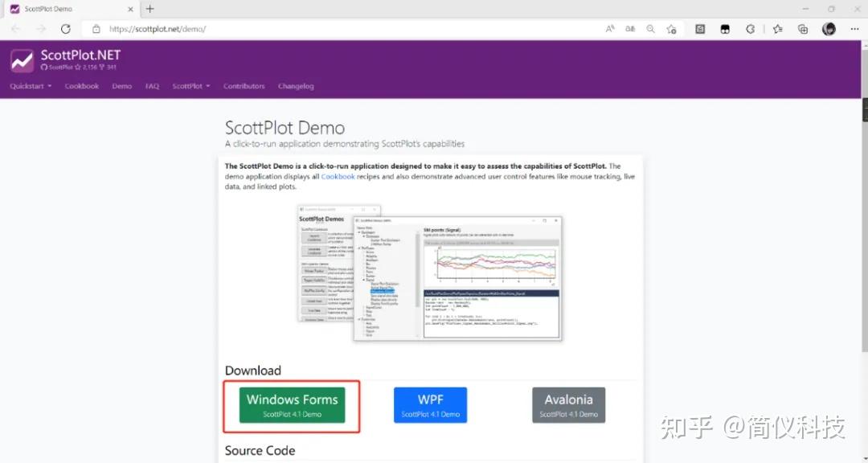The image size is (868, 463).
Task: Open a new browser tab
Action: [x=149, y=9]
